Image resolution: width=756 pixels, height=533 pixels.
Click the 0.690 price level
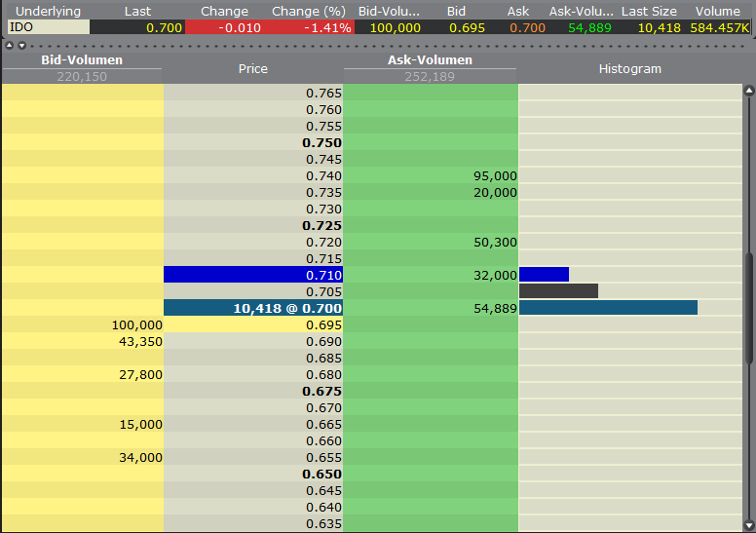324,341
